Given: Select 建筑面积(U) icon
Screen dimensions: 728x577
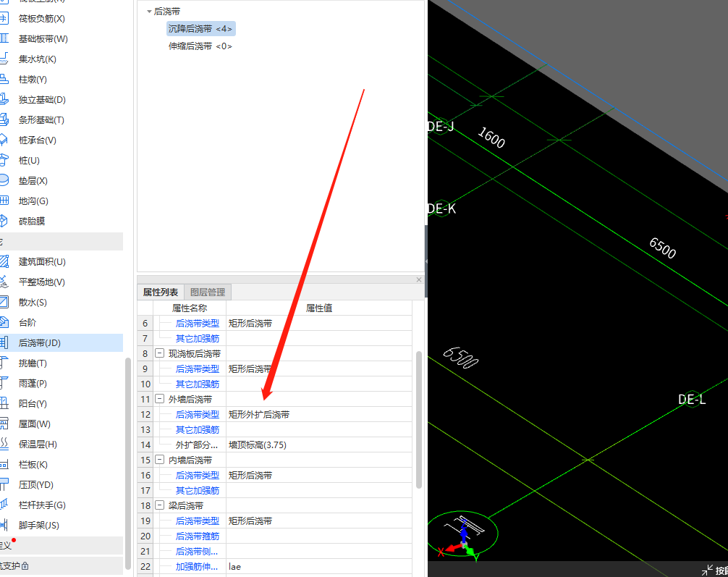Looking at the screenshot, I should 4,261.
